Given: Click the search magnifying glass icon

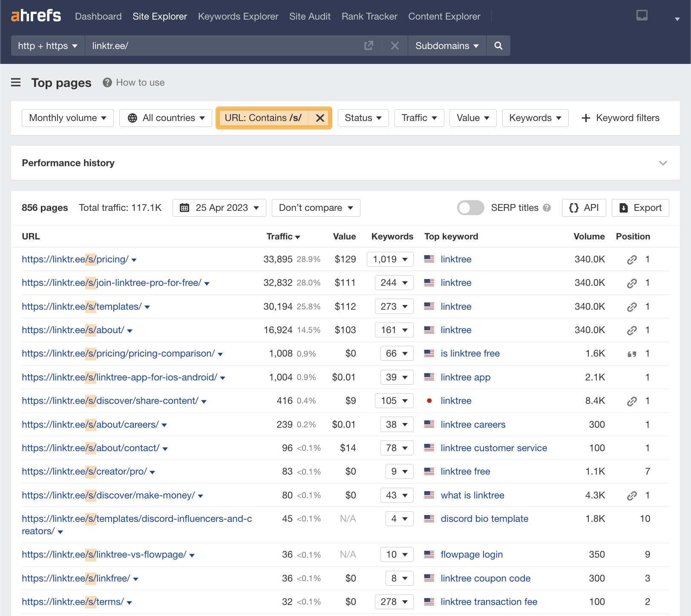Looking at the screenshot, I should [x=498, y=46].
